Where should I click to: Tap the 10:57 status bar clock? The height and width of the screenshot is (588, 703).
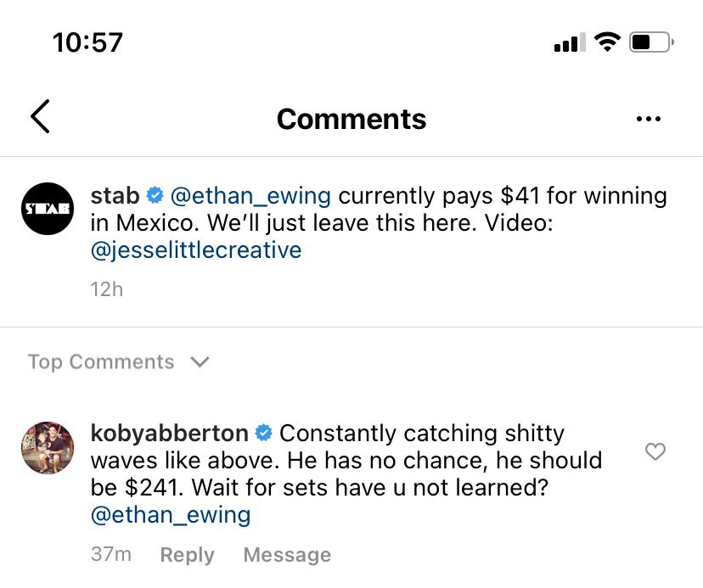pyautogui.click(x=87, y=42)
